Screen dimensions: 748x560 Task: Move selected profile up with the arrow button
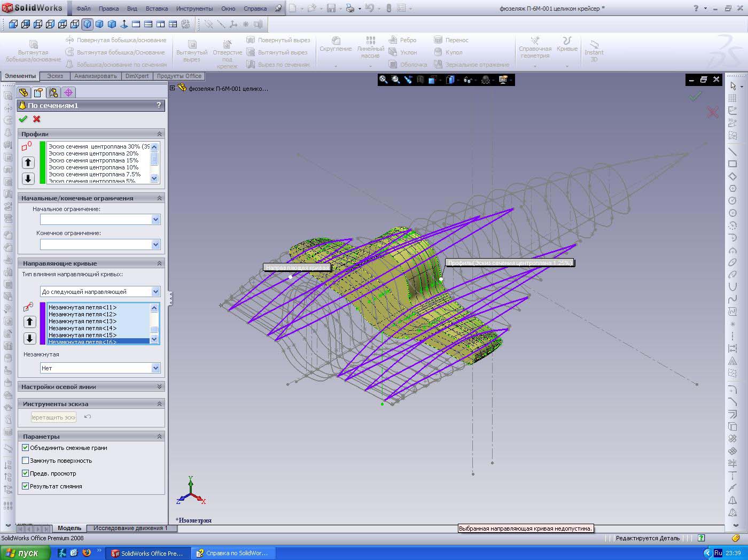(x=28, y=162)
